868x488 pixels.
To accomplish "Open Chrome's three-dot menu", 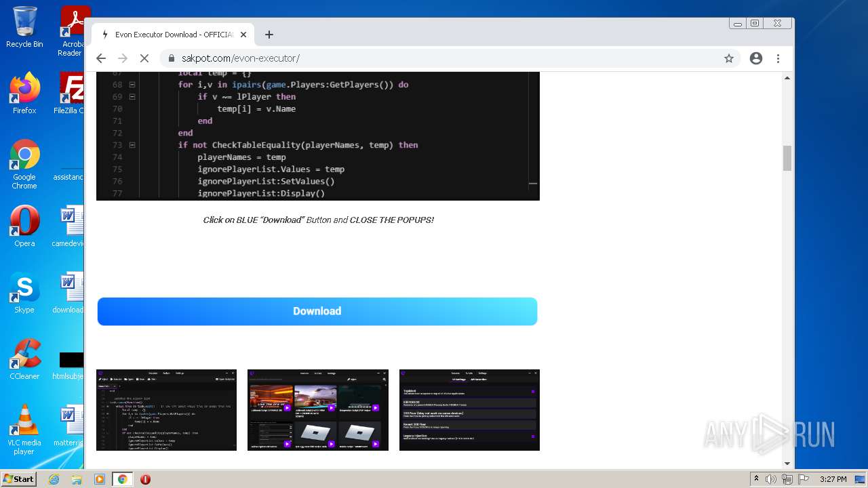I will click(778, 58).
